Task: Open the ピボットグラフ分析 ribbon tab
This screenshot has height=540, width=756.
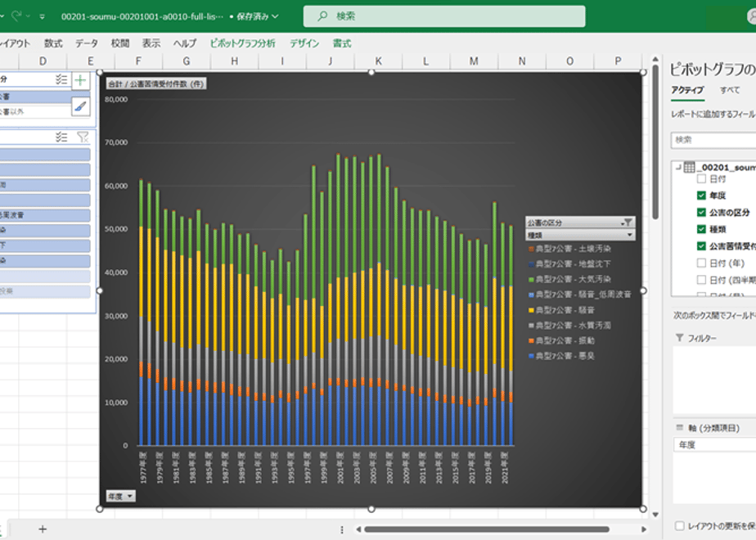Action: tap(242, 43)
